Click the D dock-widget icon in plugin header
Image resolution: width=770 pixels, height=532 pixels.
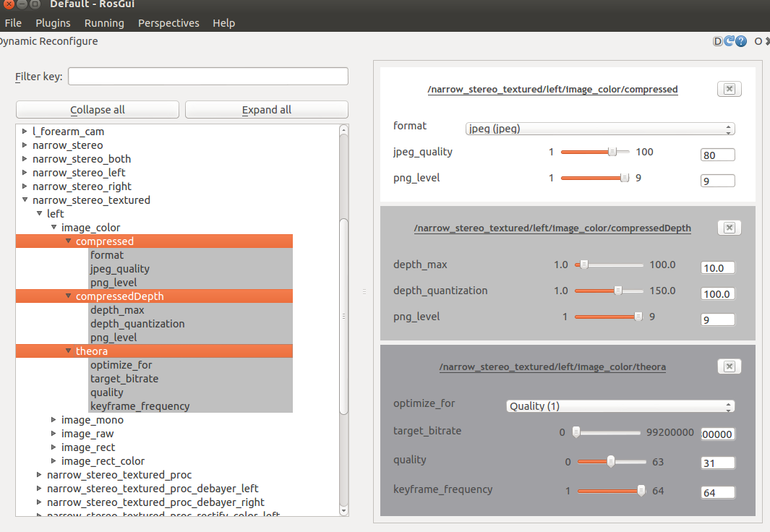pos(718,41)
